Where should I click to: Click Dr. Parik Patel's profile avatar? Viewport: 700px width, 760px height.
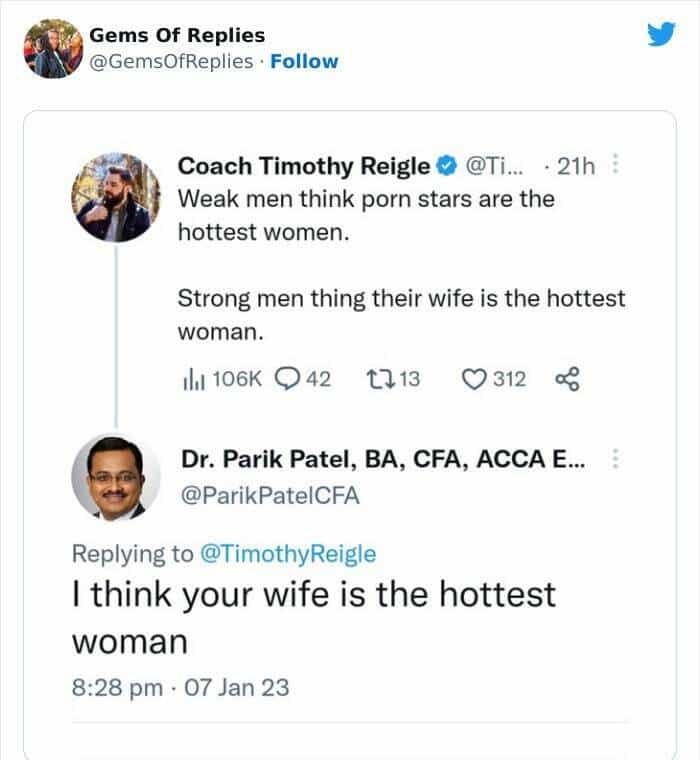click(118, 476)
